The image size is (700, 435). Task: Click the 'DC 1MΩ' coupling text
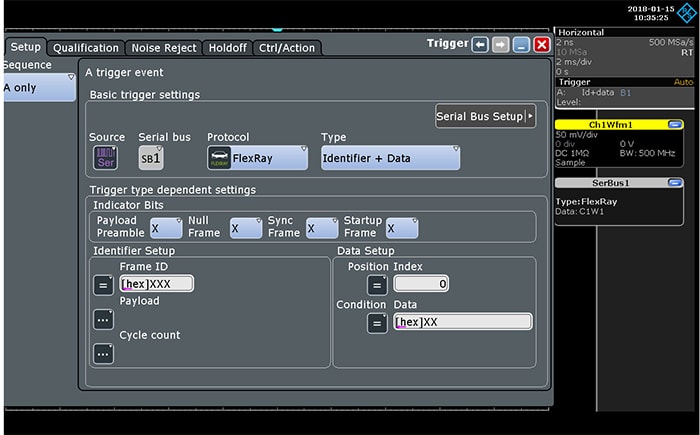tap(572, 153)
